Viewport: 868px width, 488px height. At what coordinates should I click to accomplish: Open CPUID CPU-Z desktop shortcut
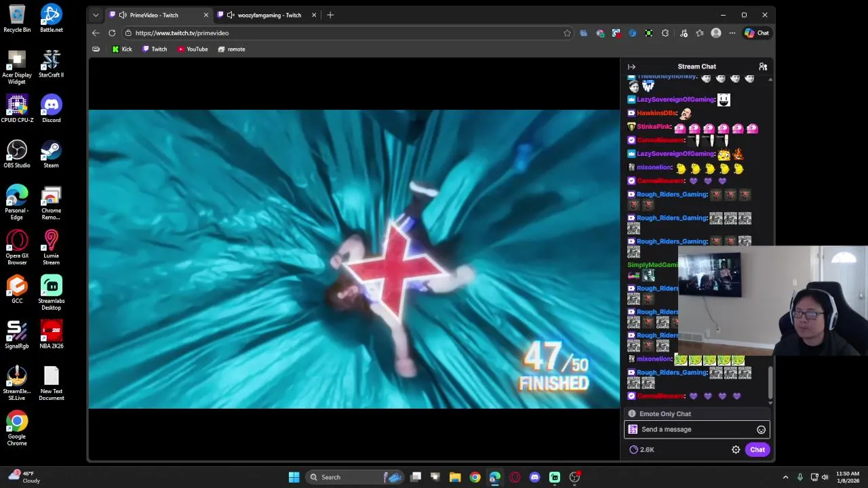point(17,109)
